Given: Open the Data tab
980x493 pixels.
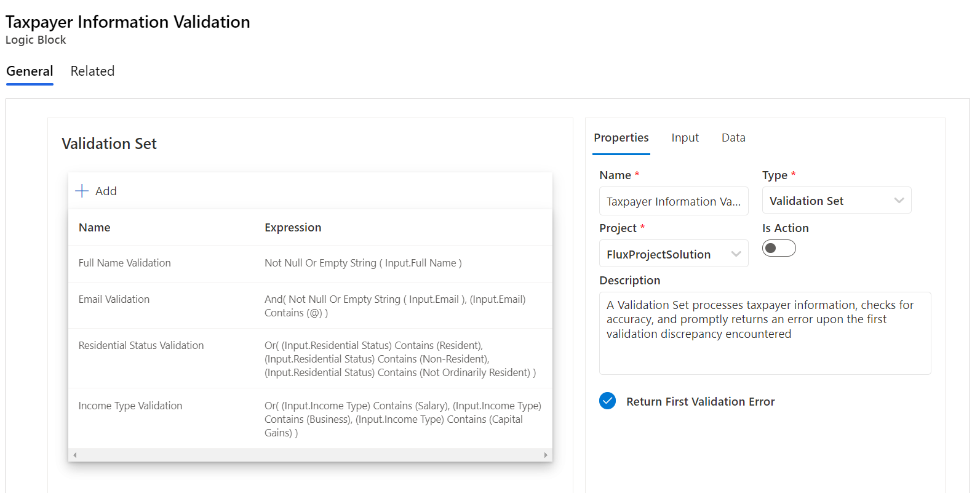Looking at the screenshot, I should [733, 138].
